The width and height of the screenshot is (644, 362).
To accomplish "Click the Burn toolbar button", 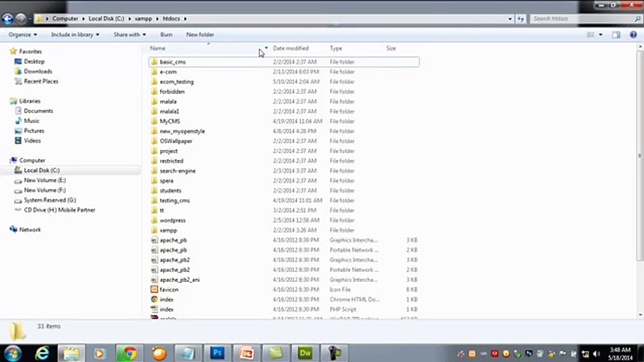I will [x=166, y=35].
